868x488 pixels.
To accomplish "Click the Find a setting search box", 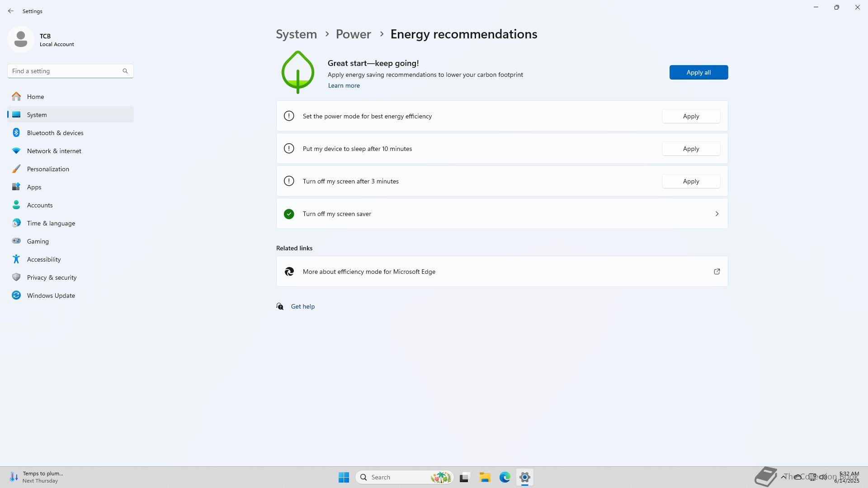I will pos(63,71).
